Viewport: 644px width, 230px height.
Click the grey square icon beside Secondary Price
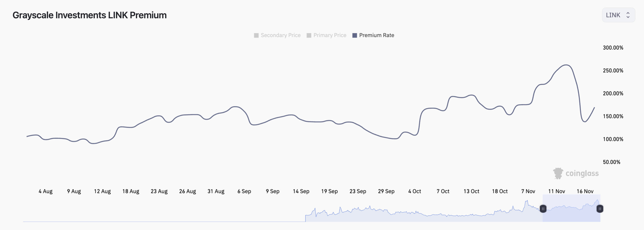[x=256, y=35]
